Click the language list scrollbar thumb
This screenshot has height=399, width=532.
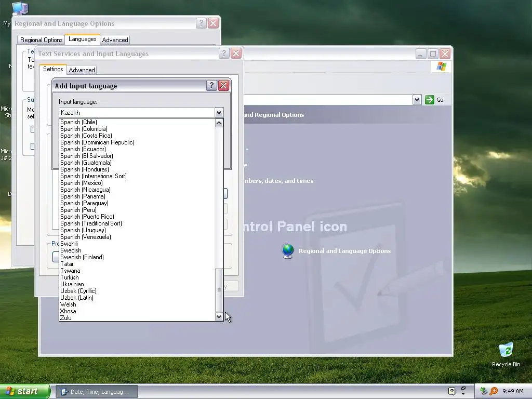click(219, 290)
